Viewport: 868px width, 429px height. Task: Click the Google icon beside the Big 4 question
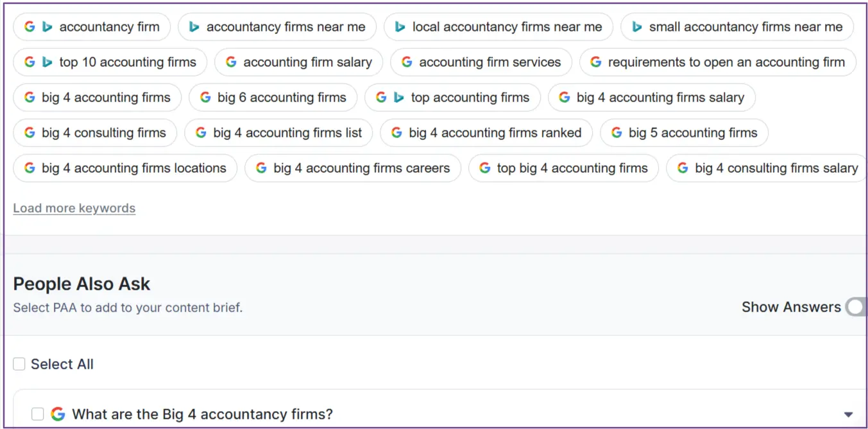point(58,414)
